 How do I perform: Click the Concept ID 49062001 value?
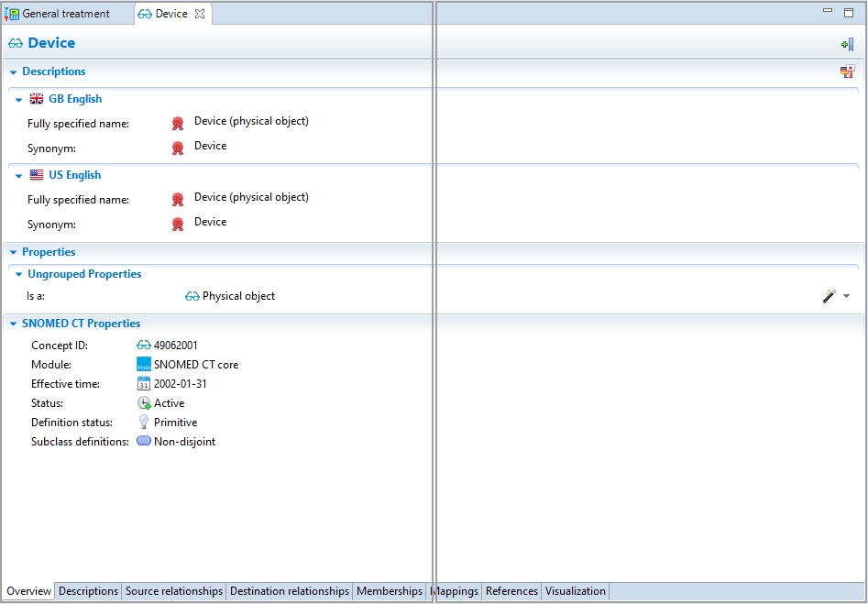[175, 346]
